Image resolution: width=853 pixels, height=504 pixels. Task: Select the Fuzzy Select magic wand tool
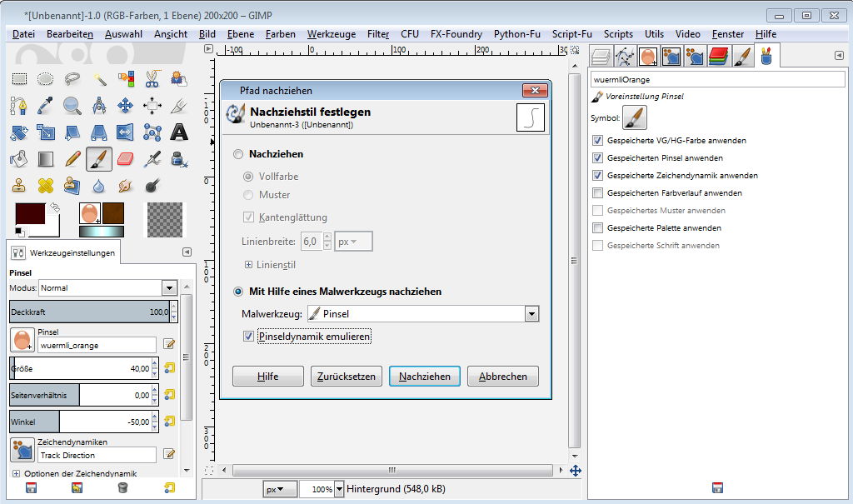[x=99, y=79]
